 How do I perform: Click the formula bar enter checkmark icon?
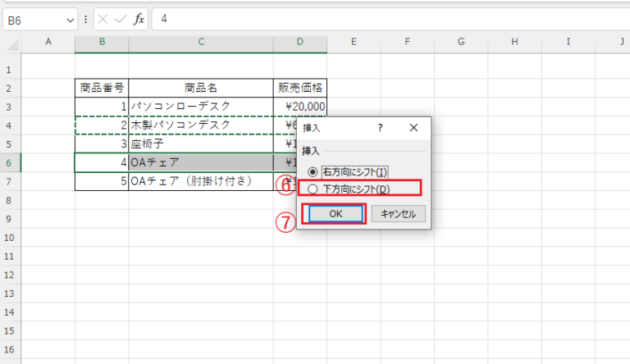pyautogui.click(x=121, y=17)
